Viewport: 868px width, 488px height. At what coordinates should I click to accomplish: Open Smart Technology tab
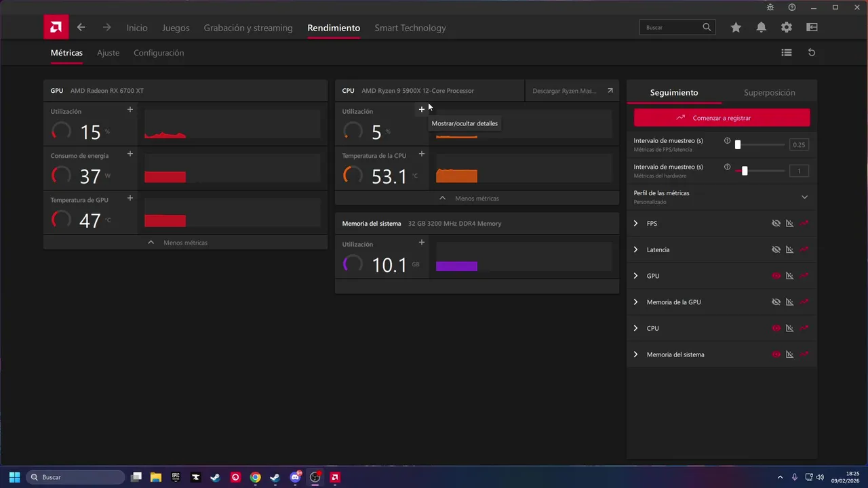coord(410,28)
